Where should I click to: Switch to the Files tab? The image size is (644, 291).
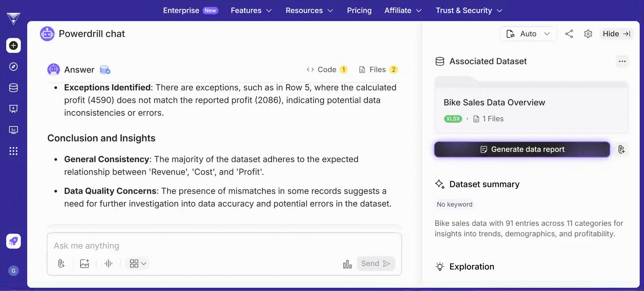[378, 70]
